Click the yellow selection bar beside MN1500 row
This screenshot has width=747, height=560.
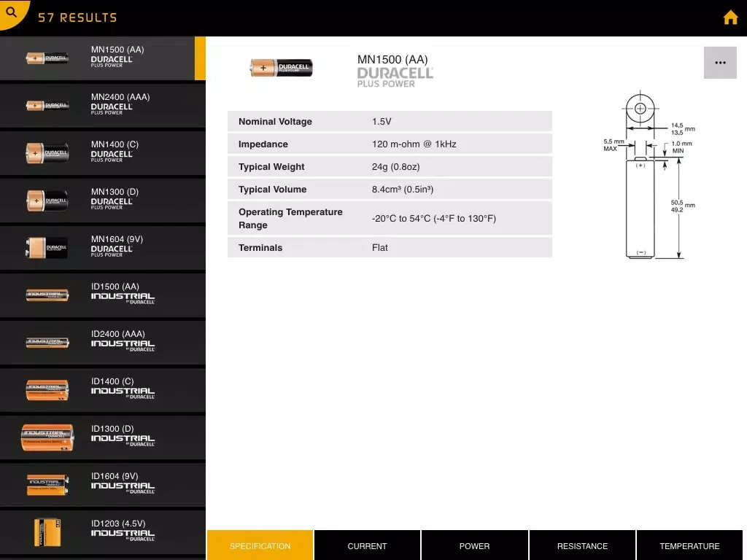[200, 58]
